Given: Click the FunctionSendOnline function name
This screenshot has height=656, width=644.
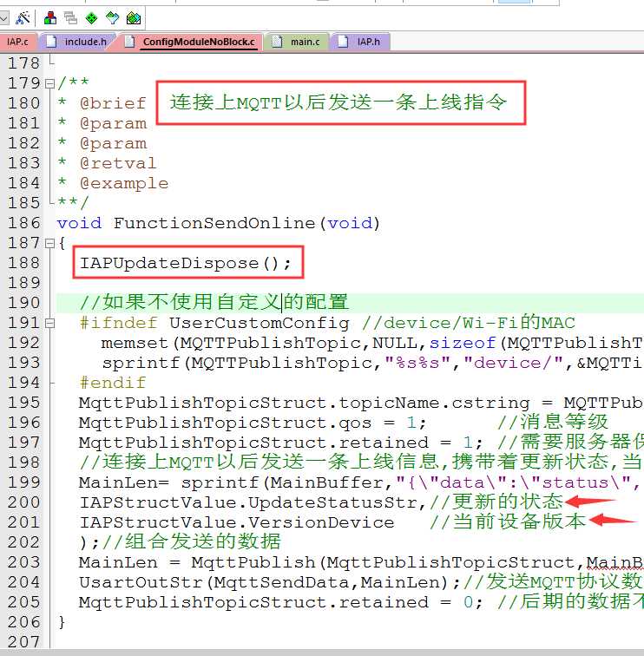Looking at the screenshot, I should coord(214,223).
